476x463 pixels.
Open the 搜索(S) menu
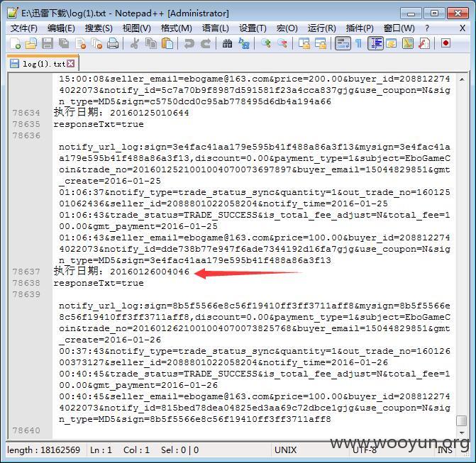99,28
